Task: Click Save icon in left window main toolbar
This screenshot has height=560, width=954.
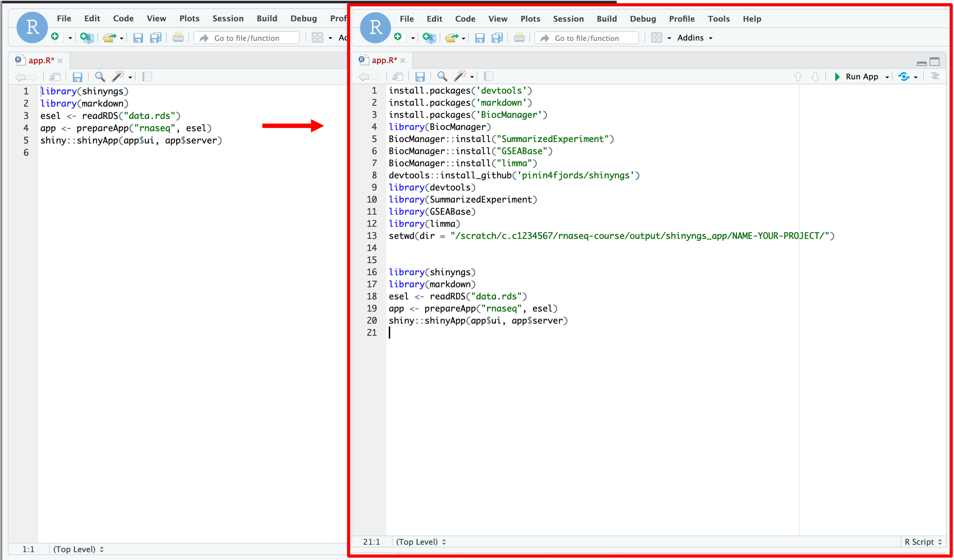Action: pos(138,37)
